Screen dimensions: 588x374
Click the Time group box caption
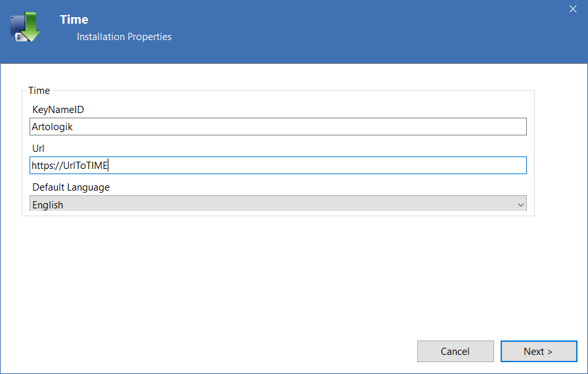click(x=39, y=91)
